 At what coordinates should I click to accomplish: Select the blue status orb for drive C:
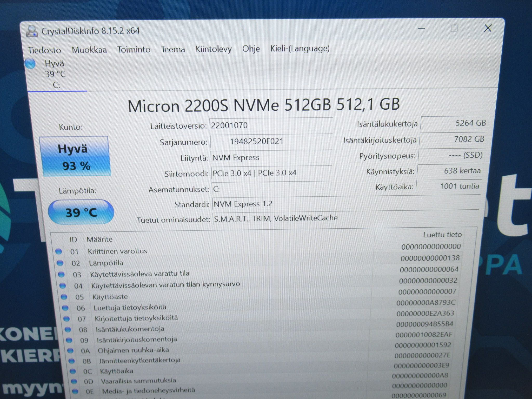(x=30, y=63)
